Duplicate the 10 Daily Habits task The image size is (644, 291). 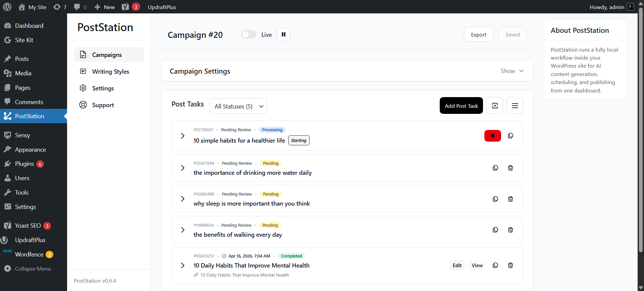tap(495, 265)
